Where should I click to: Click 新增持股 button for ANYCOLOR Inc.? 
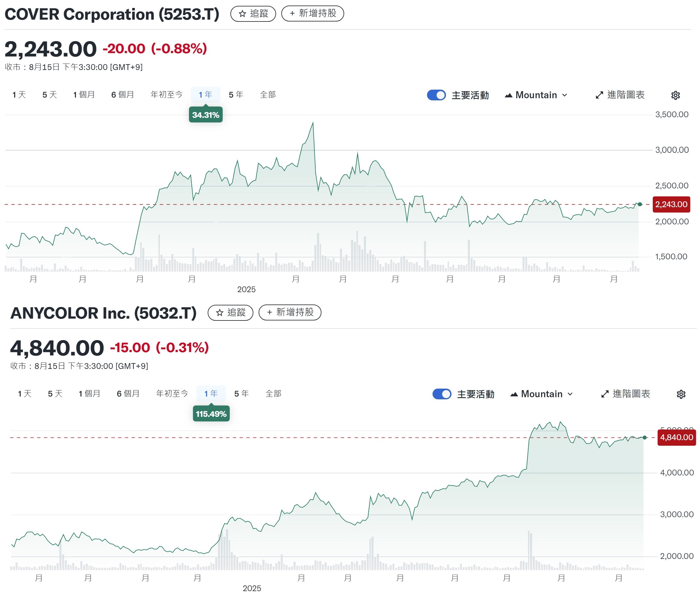290,313
